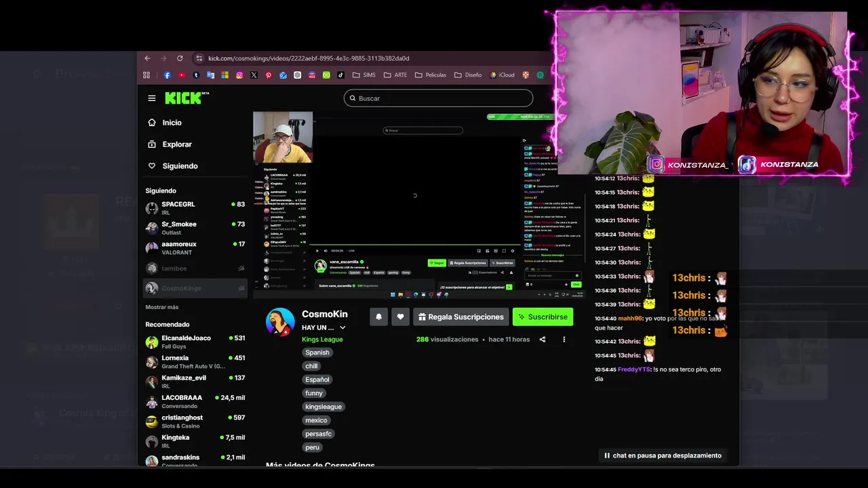Click the browser address bar URL
This screenshot has height=488, width=868.
[309, 58]
